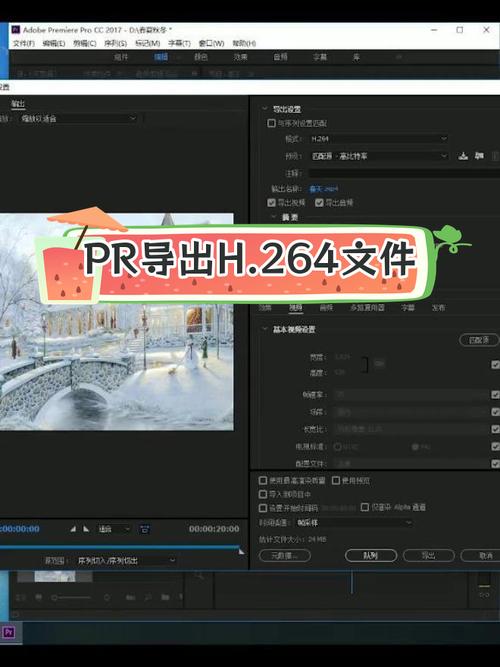500x667 pixels.
Task: Click the 匹配源 match source button
Action: (x=479, y=340)
